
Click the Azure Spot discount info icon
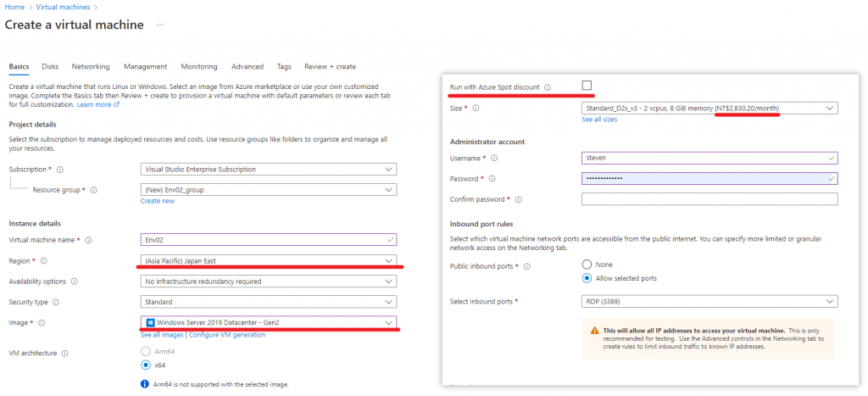548,87
